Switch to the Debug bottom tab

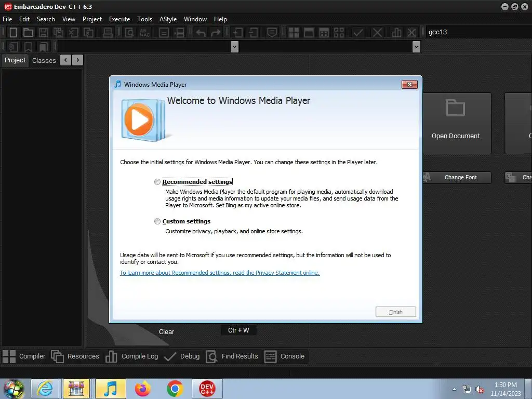[x=182, y=356]
